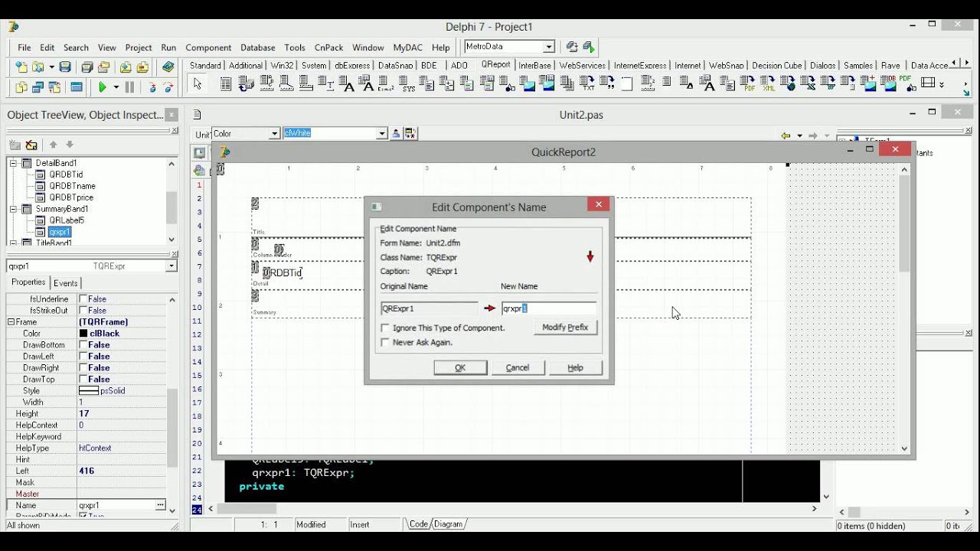Switch to the Diagram tab
This screenshot has width=980, height=551.
click(448, 524)
